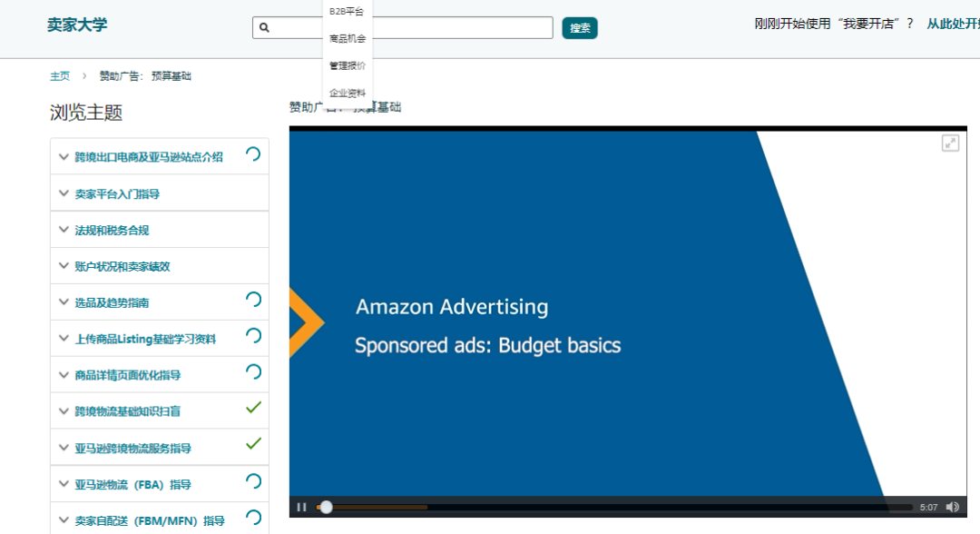Viewport: 980px width, 534px height.
Task: Open 企业资料 menu item
Action: (347, 94)
